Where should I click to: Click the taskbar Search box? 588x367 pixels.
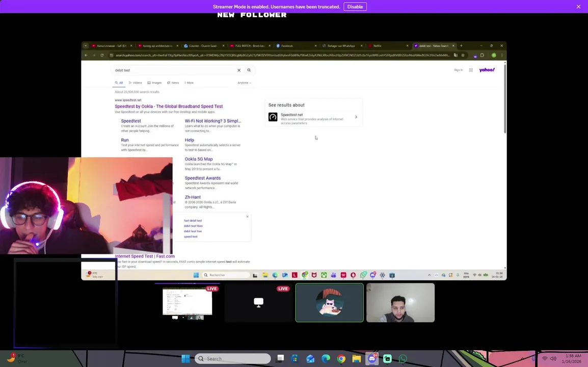tap(232, 359)
